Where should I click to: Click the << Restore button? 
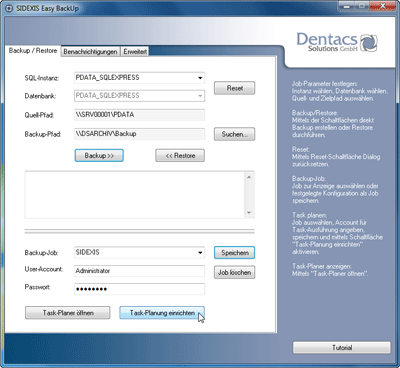click(x=180, y=156)
